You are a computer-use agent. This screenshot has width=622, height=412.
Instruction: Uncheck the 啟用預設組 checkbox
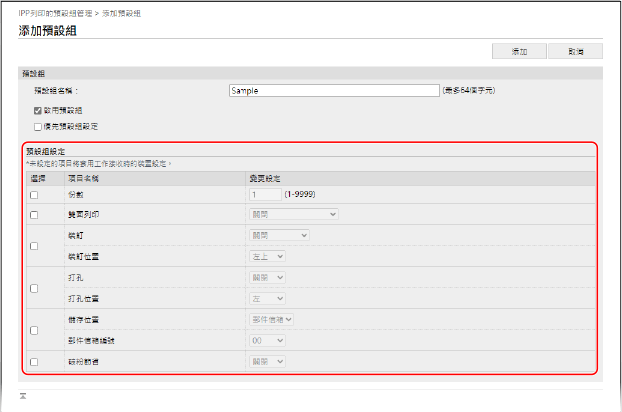[38, 110]
